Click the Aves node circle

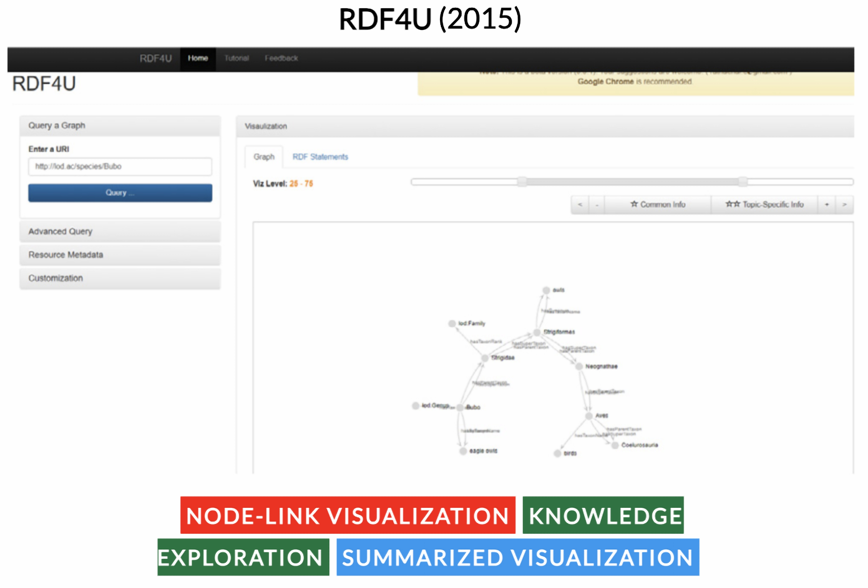589,416
